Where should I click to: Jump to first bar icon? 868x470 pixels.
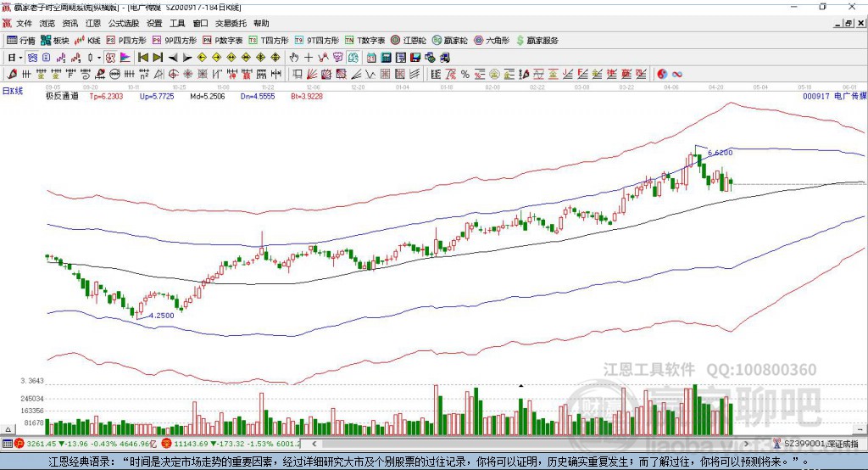(x=143, y=58)
